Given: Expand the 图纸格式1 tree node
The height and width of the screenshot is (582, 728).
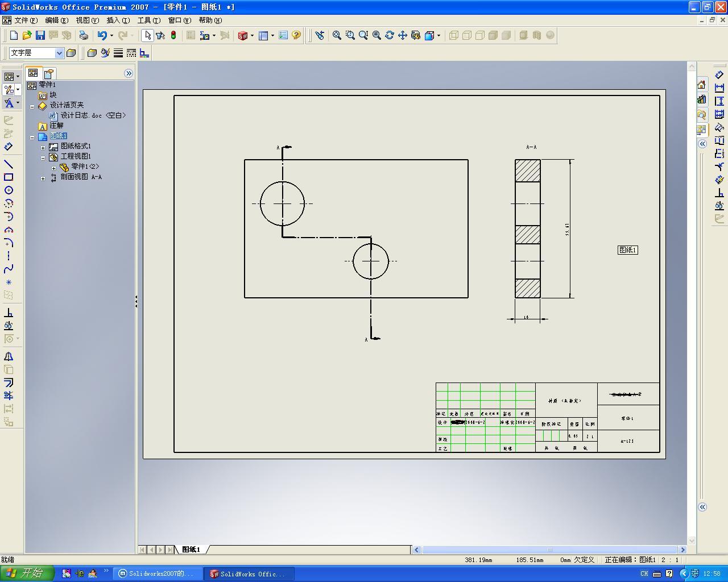Looking at the screenshot, I should tap(43, 147).
